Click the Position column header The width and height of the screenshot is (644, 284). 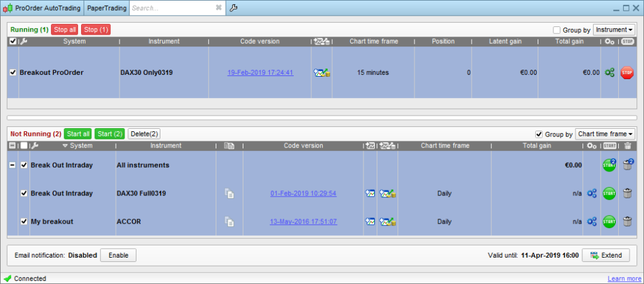(443, 41)
